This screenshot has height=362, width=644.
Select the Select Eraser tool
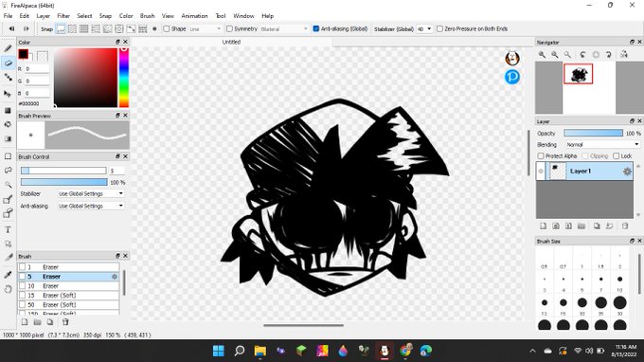point(8,213)
